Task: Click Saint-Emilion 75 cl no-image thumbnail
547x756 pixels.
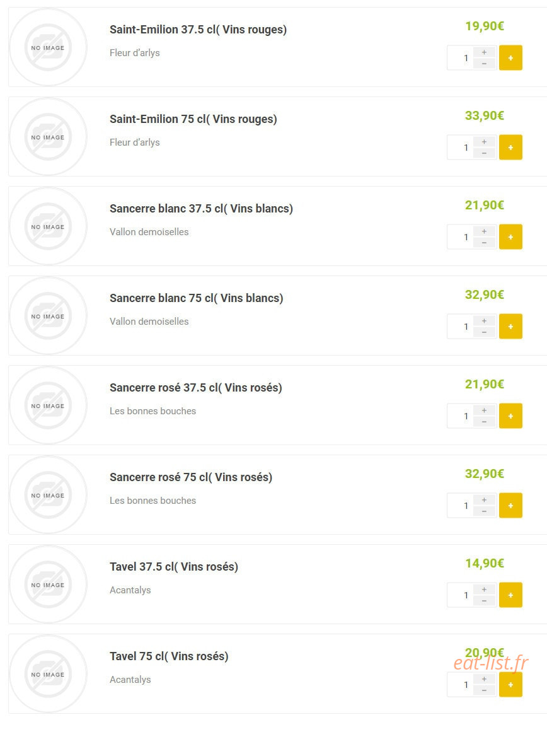Action: click(x=48, y=137)
